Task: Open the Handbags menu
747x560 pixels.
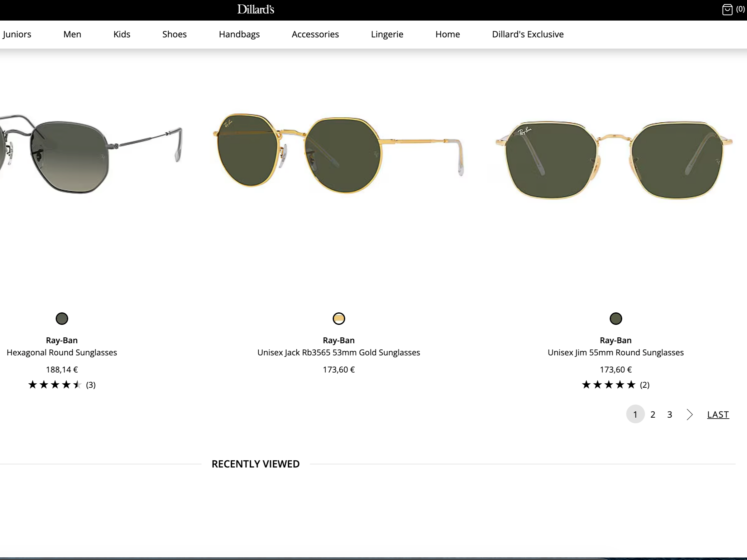Action: (239, 34)
